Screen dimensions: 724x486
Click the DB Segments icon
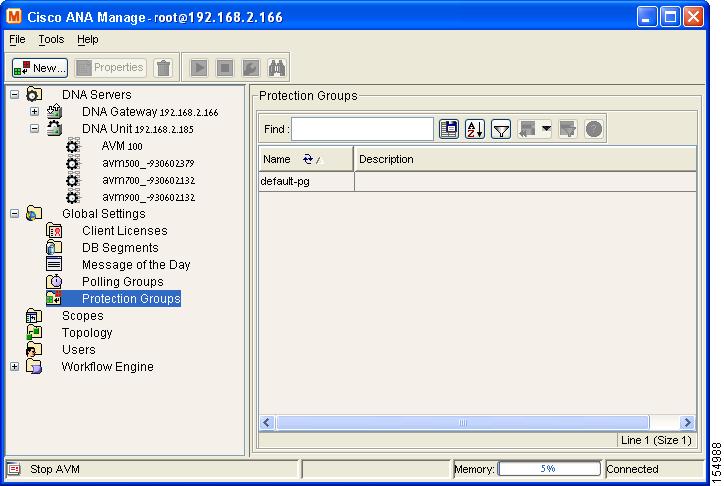[54, 247]
